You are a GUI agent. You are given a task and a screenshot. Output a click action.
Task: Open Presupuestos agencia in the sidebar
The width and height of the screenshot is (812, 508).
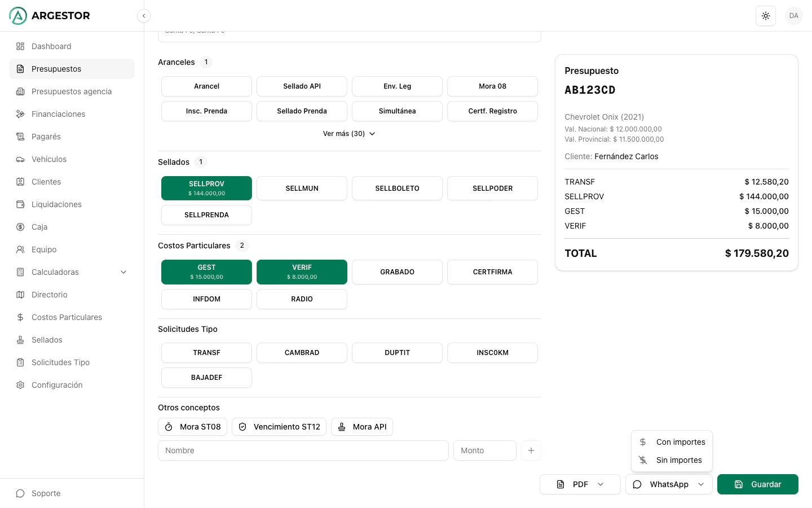pyautogui.click(x=72, y=91)
